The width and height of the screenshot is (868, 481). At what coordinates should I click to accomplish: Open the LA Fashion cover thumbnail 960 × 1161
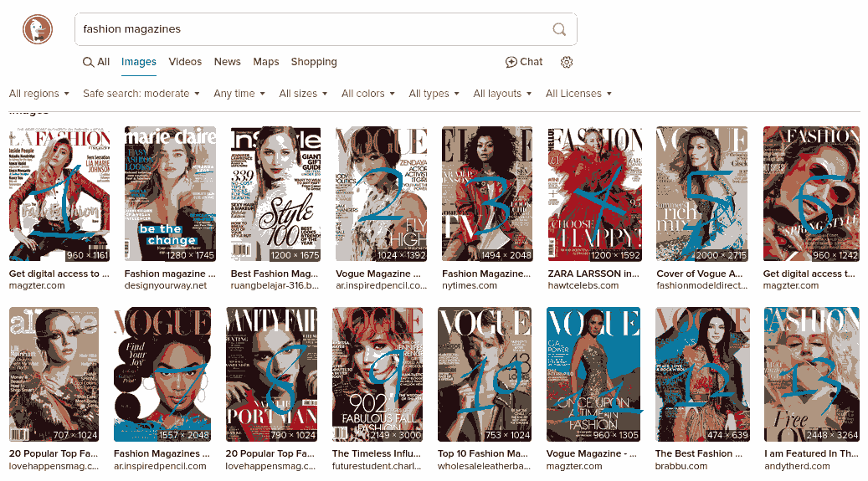(59, 194)
